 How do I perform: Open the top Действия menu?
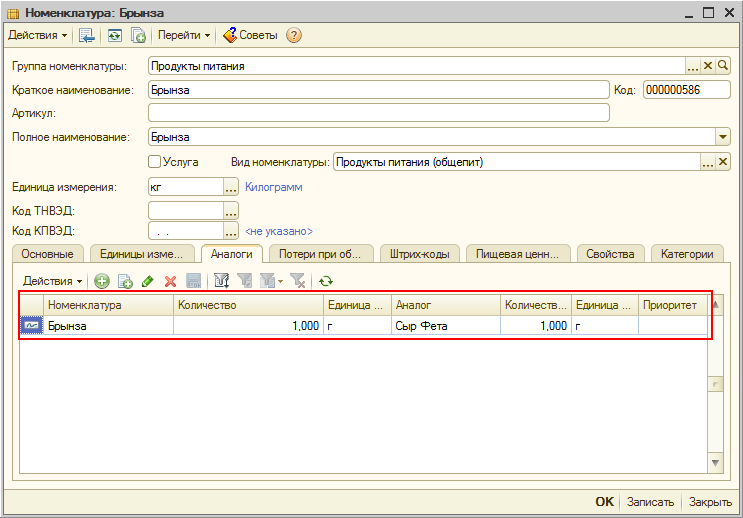(38, 35)
